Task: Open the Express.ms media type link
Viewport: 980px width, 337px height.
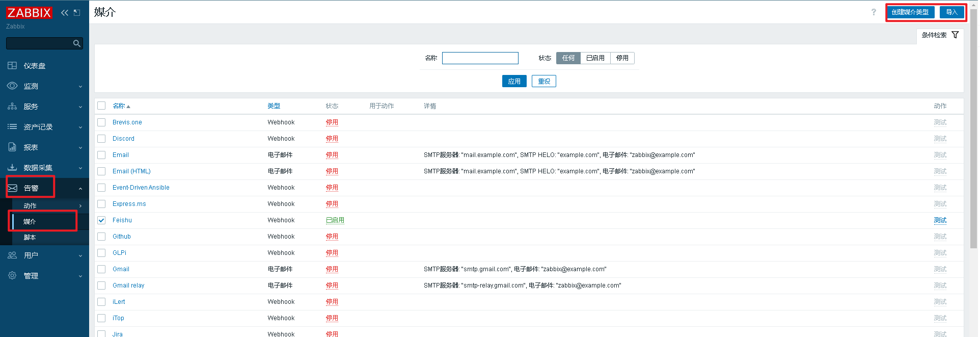Action: [x=129, y=204]
